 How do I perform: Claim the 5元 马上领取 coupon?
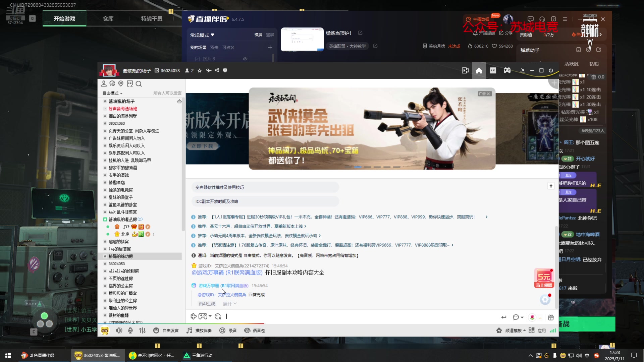click(544, 279)
